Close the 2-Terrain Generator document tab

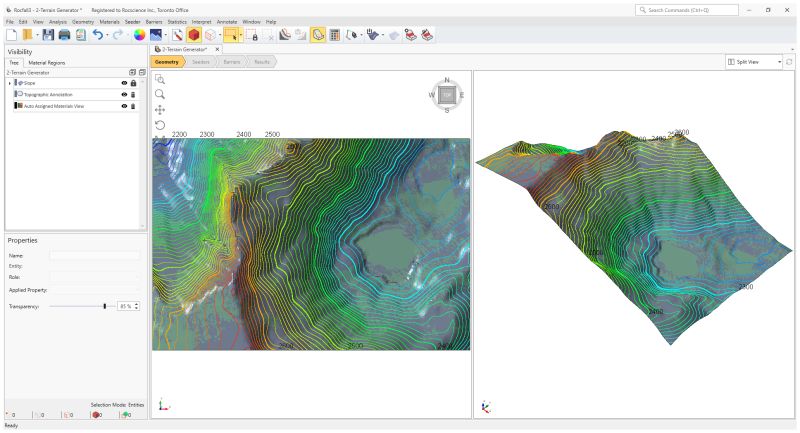[x=217, y=49]
